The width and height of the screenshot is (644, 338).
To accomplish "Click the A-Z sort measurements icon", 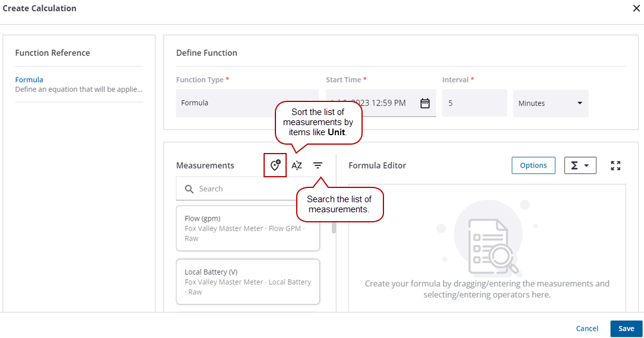I will [297, 165].
